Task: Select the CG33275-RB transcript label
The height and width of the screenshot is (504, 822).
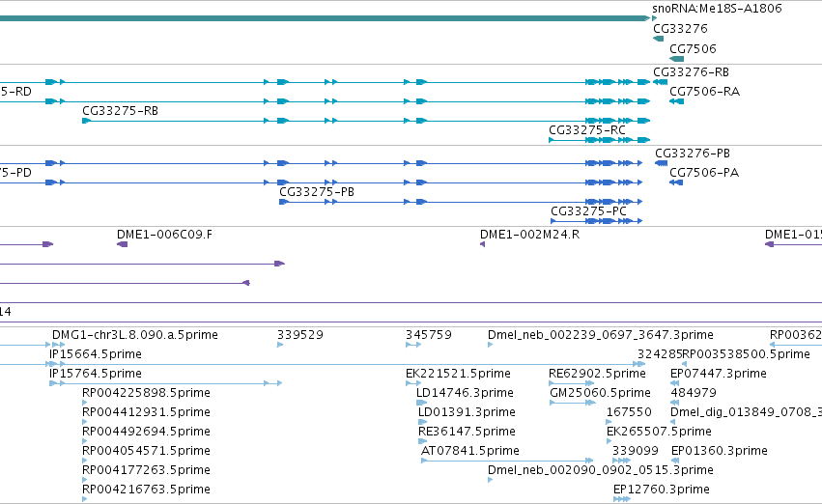Action: pyautogui.click(x=120, y=110)
